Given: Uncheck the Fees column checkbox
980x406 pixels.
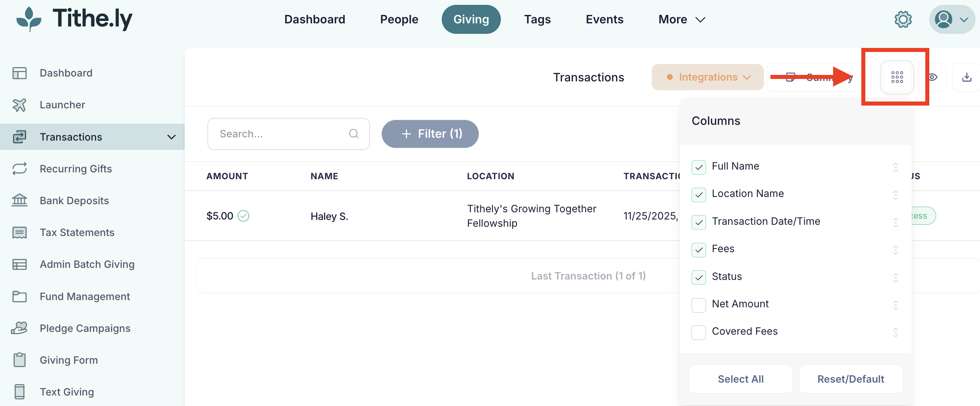Looking at the screenshot, I should pos(699,250).
